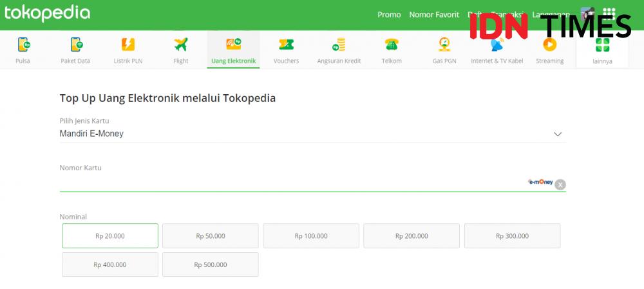
Task: Open the Internet & TV Kabel icon
Action: [497, 44]
